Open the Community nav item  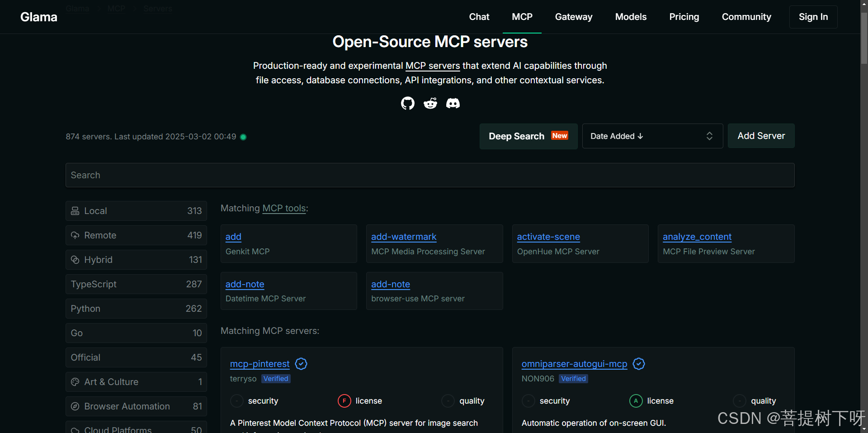(746, 17)
